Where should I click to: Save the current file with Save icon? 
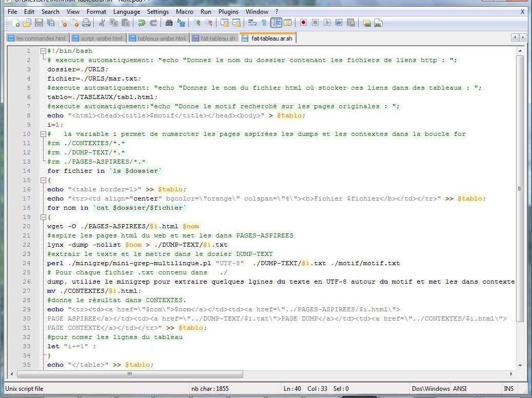point(39,23)
